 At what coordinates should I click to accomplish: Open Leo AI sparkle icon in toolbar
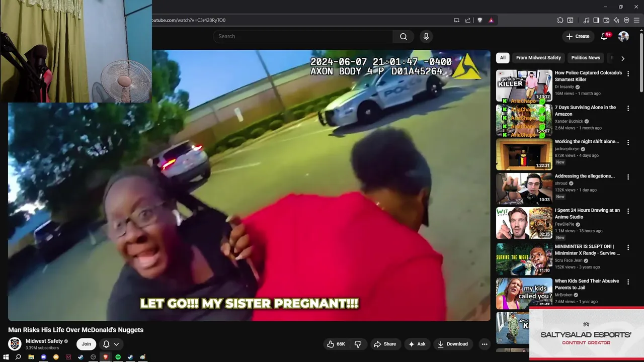click(616, 20)
